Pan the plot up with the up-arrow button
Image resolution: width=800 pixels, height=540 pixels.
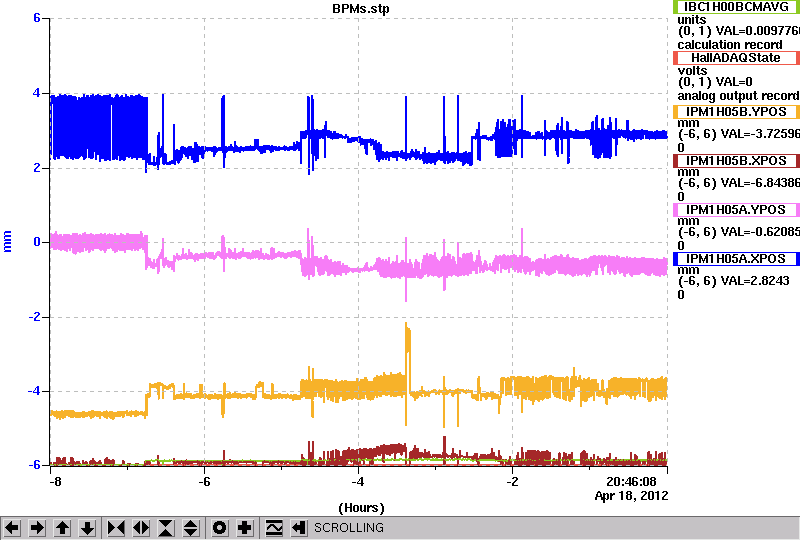coord(62,528)
